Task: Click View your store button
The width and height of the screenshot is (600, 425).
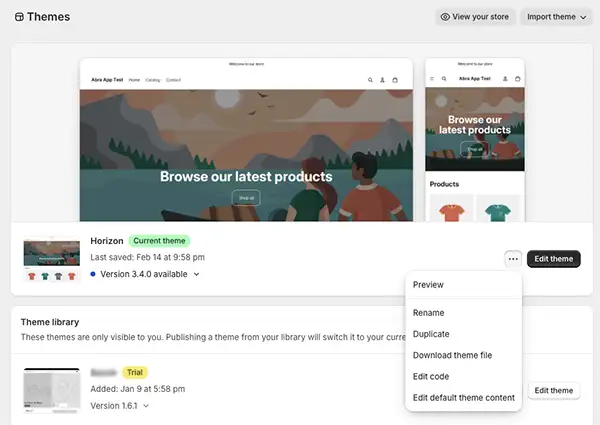Action: point(475,17)
